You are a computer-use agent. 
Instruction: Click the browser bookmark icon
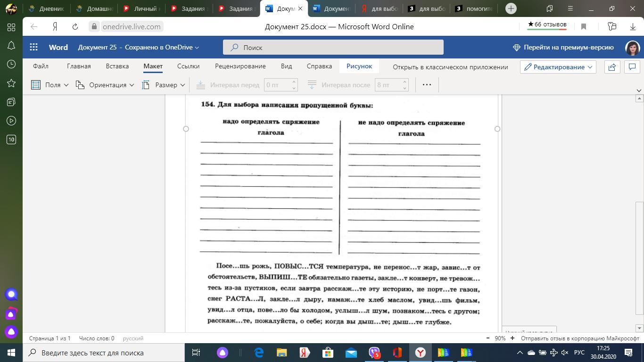pyautogui.click(x=584, y=27)
